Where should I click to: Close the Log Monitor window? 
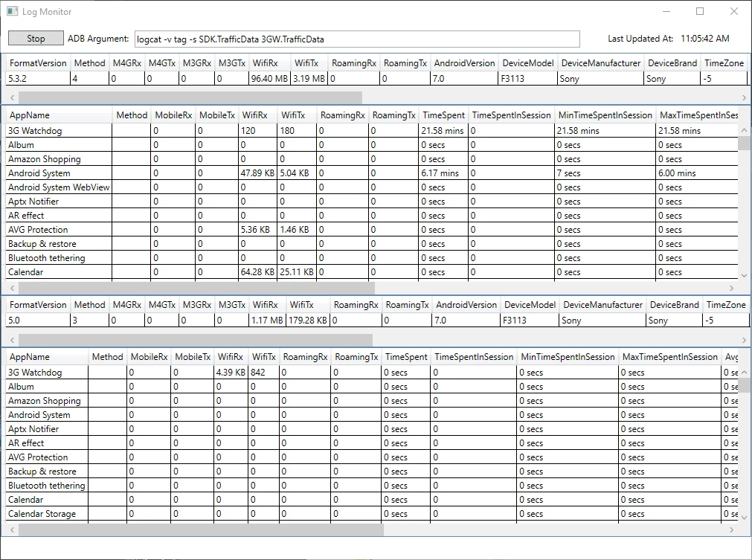pos(733,11)
